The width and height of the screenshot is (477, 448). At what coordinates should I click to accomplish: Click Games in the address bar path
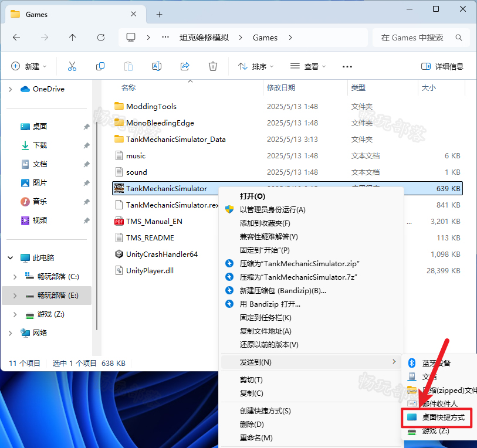point(265,38)
